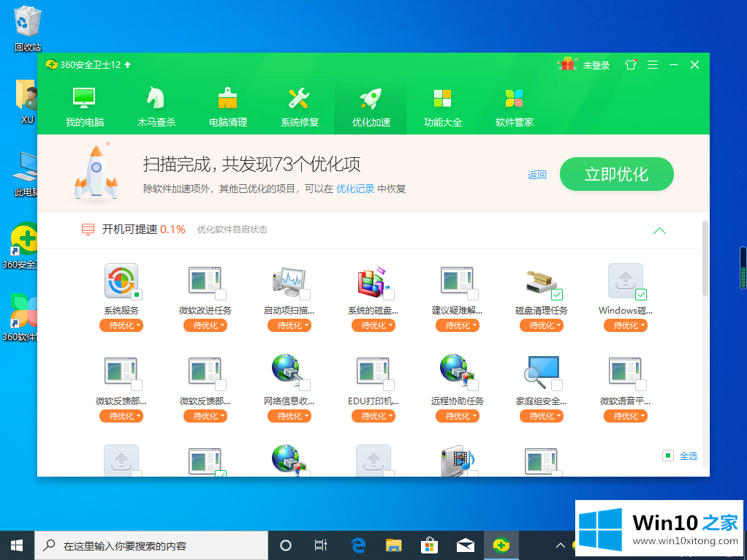Viewport: 747px width, 560px height.
Task: Open Microsoft Edge from the taskbar
Action: pos(357,545)
